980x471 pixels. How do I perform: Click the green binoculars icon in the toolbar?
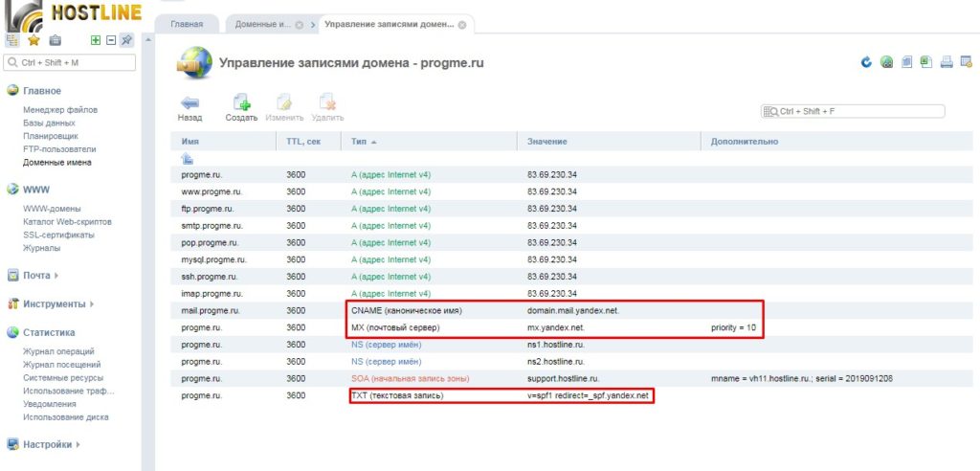[x=886, y=62]
